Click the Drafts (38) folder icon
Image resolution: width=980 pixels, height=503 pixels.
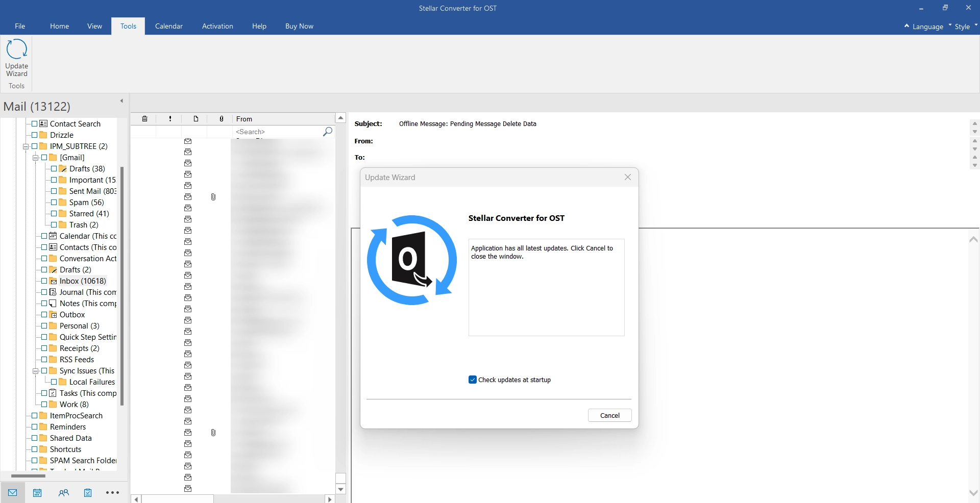(63, 169)
